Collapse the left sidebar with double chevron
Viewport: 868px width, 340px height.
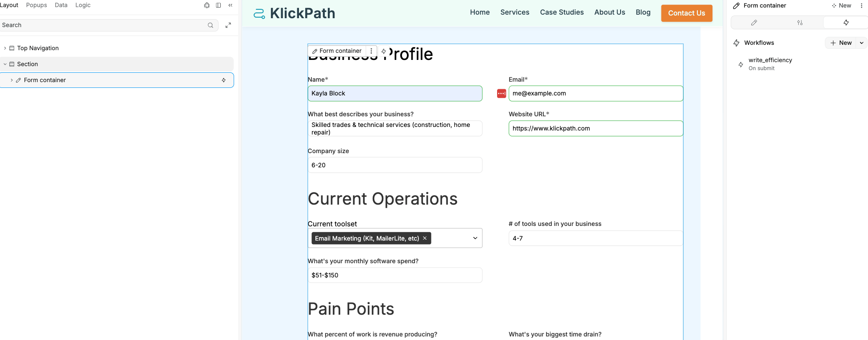coord(231,5)
